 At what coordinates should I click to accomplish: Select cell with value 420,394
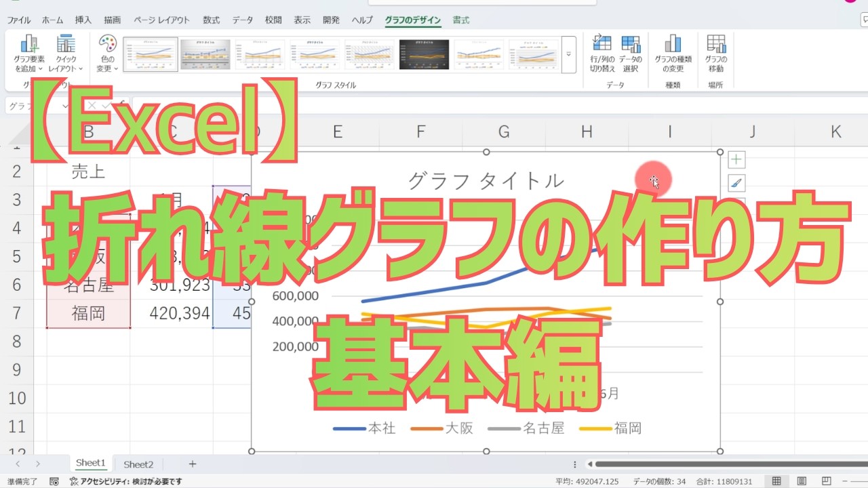pos(172,313)
